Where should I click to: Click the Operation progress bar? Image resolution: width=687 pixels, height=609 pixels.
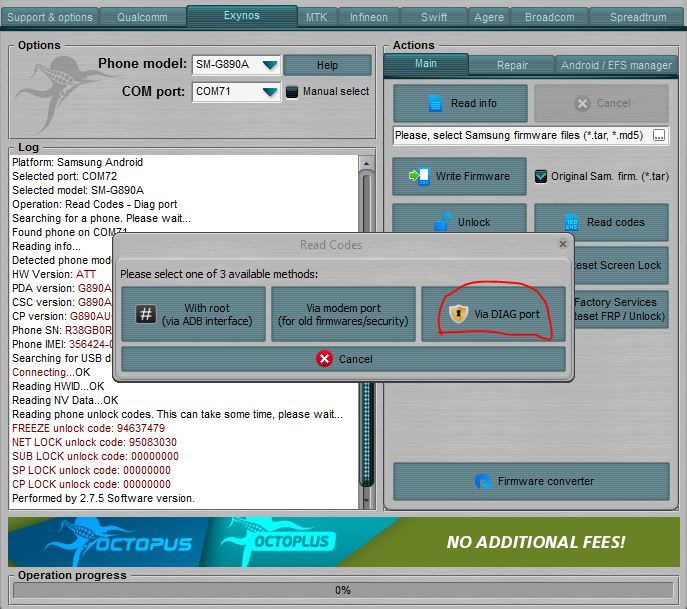pyautogui.click(x=343, y=590)
